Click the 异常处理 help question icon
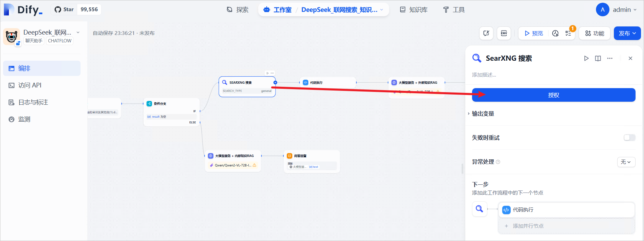The image size is (644, 241). (x=498, y=162)
